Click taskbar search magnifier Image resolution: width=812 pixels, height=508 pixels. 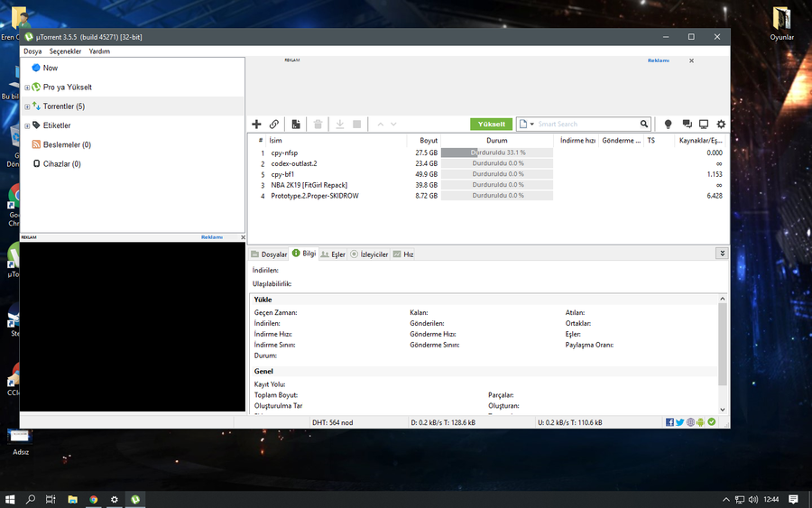click(31, 500)
